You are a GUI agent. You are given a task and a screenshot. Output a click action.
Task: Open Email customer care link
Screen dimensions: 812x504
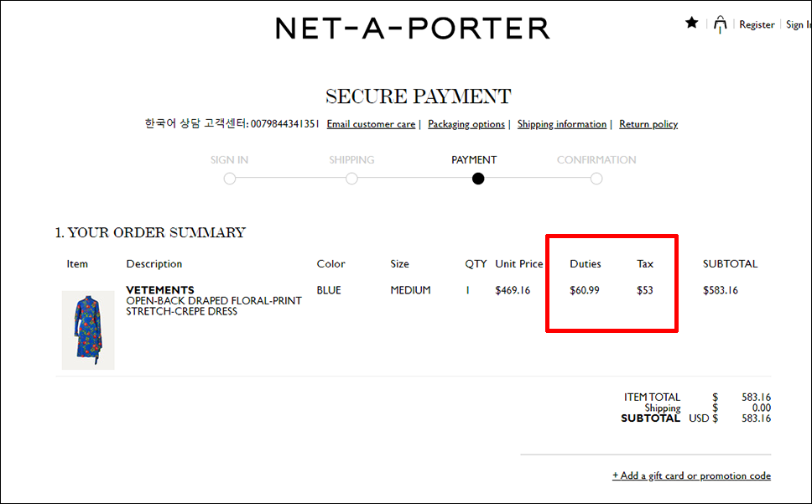(371, 124)
